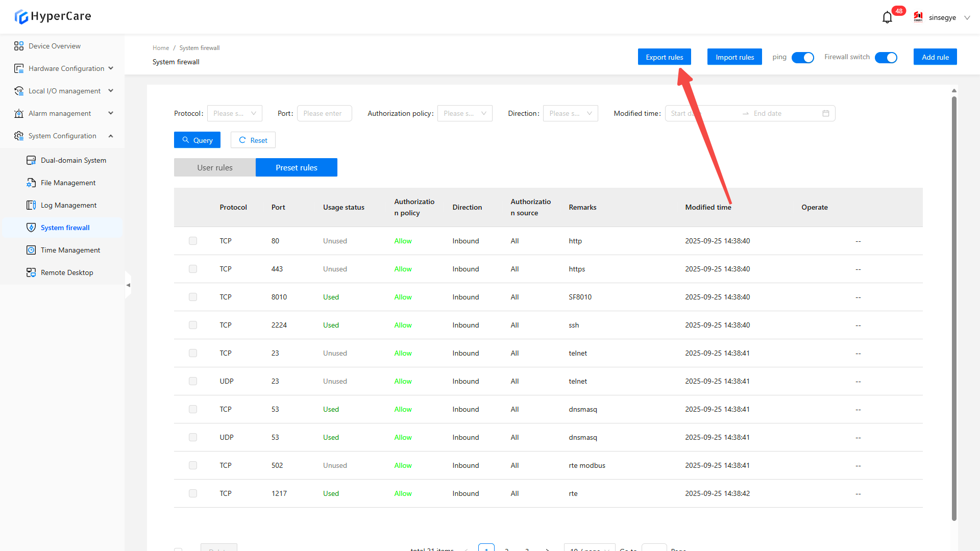The width and height of the screenshot is (980, 551).
Task: Check the box for port 8010 row
Action: pos(193,297)
